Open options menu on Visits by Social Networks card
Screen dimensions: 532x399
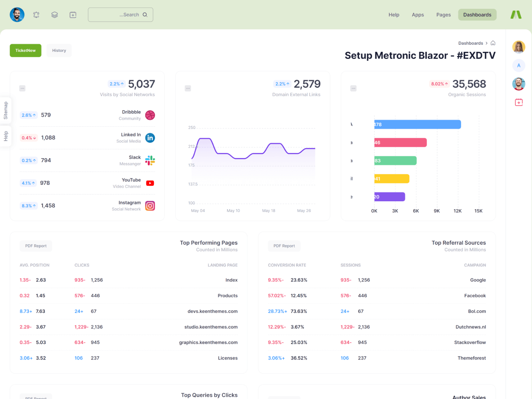pyautogui.click(x=22, y=89)
